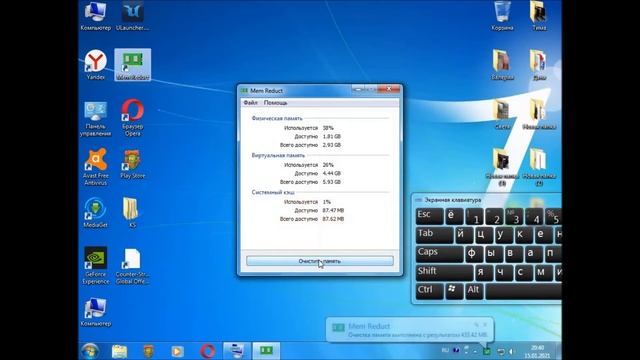Open the media player taskbar icon
640x360 pixels.
(177, 351)
